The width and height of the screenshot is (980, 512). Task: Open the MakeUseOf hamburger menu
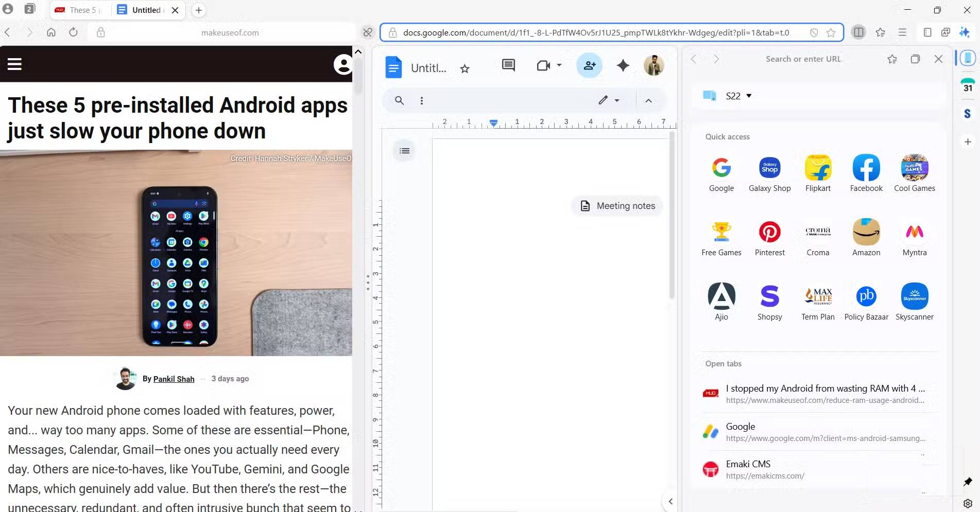(x=14, y=64)
